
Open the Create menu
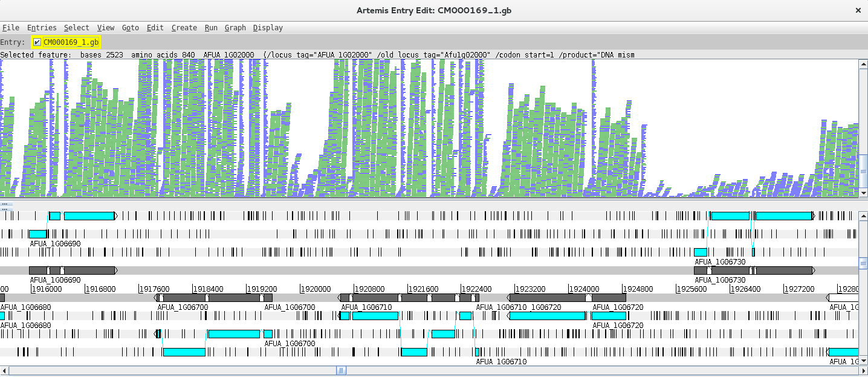tap(184, 28)
